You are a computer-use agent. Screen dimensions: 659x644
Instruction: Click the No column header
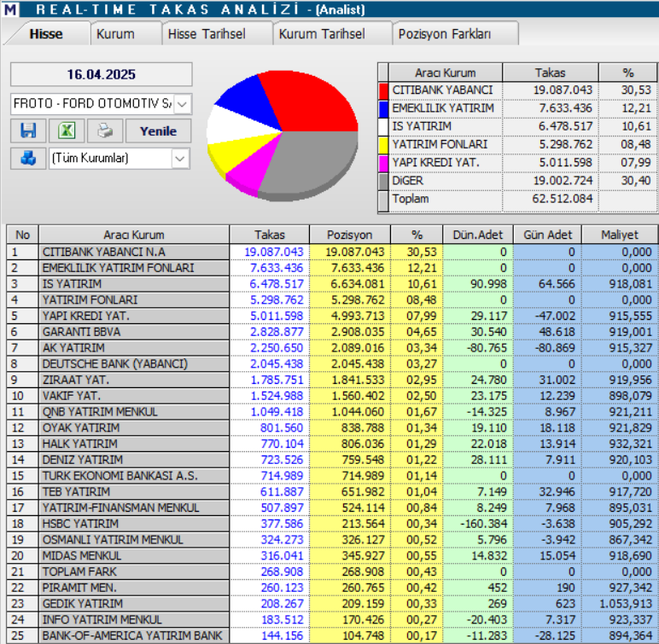[x=23, y=235]
